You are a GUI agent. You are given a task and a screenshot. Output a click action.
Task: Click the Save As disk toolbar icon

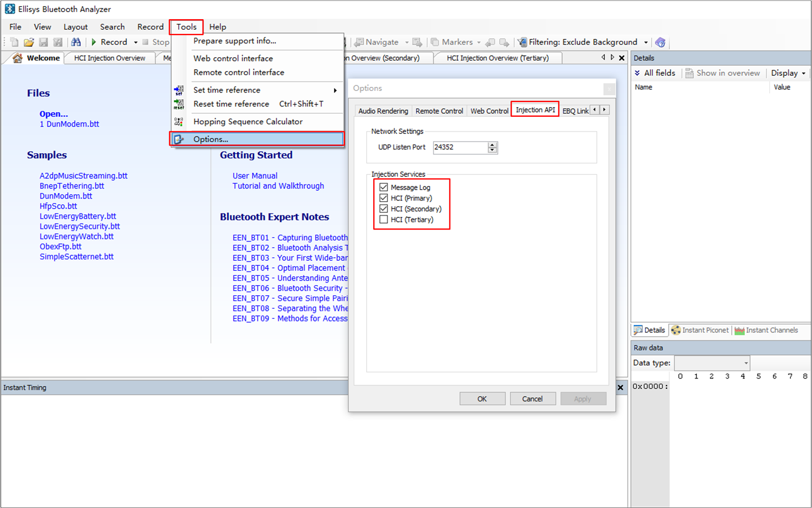click(x=58, y=42)
